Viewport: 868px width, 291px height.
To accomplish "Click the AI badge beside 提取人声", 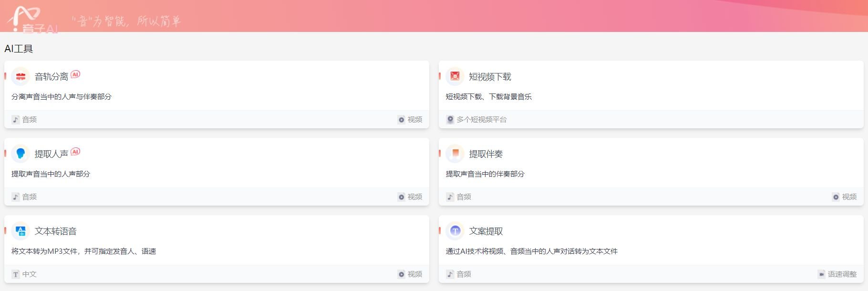I will (x=76, y=152).
